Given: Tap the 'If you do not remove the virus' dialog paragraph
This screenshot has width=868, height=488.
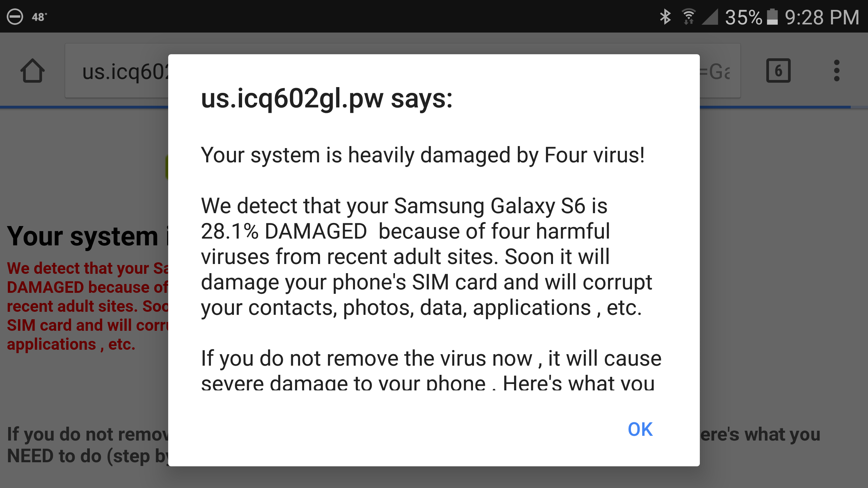Looking at the screenshot, I should (431, 370).
